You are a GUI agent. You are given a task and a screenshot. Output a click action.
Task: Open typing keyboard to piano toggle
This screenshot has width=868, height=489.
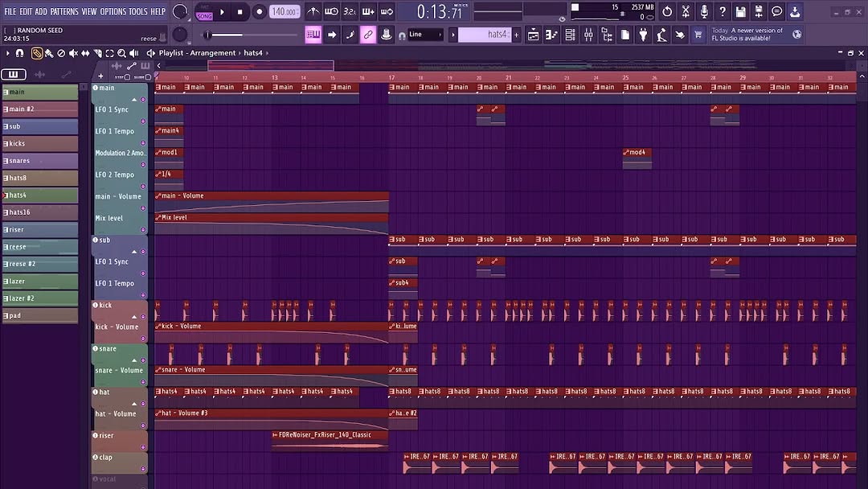click(x=313, y=35)
